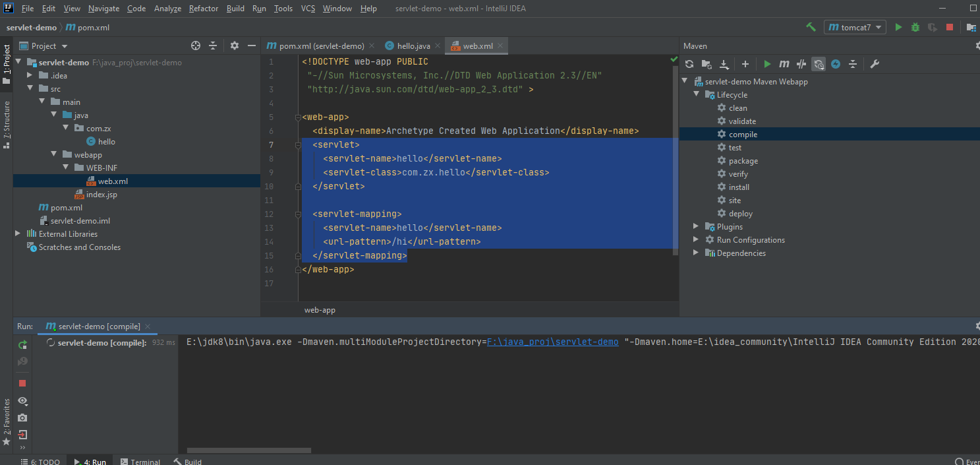
Task: Toggle the Build tool window at bottom
Action: pyautogui.click(x=188, y=462)
